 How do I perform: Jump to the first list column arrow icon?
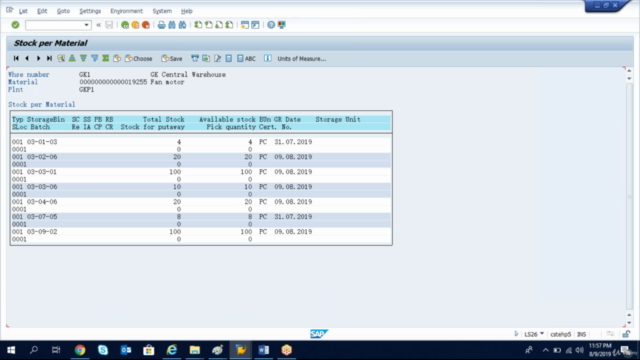coord(16,58)
